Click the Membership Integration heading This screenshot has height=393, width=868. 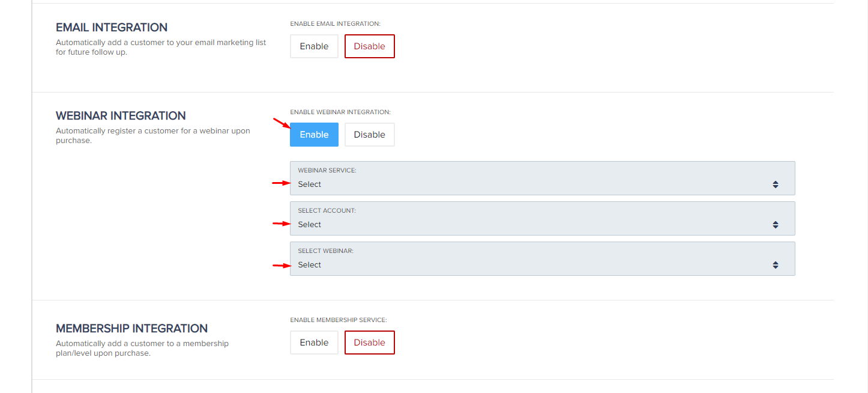[x=131, y=329]
